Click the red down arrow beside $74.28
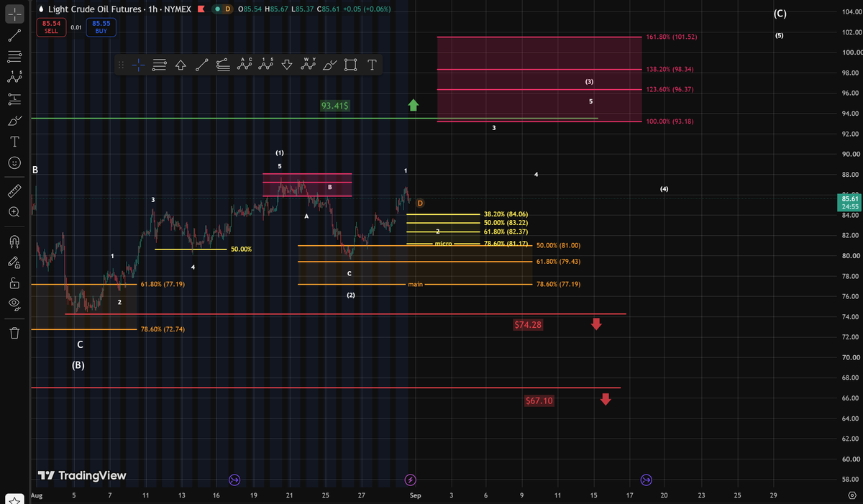This screenshot has width=863, height=504. [596, 324]
